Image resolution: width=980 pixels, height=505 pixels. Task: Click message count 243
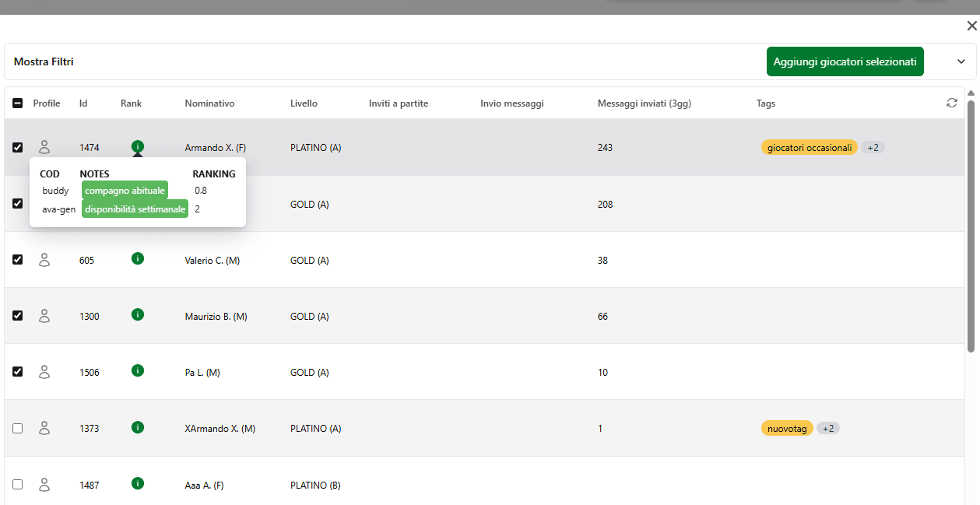coord(605,148)
